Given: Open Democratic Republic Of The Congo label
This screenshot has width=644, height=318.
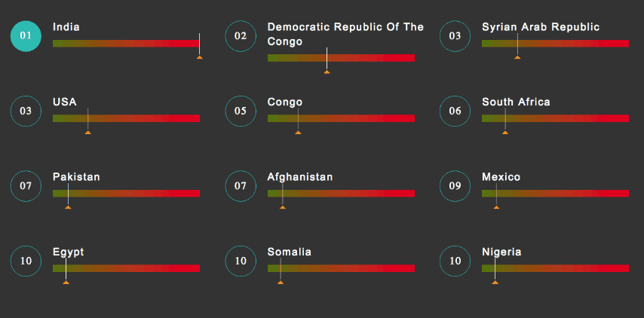Looking at the screenshot, I should (x=345, y=34).
